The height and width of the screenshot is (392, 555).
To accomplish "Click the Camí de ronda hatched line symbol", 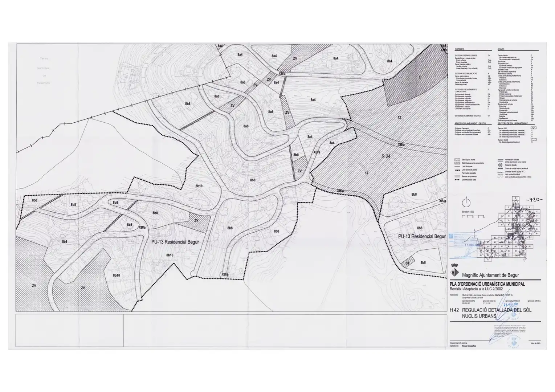I will click(501, 168).
